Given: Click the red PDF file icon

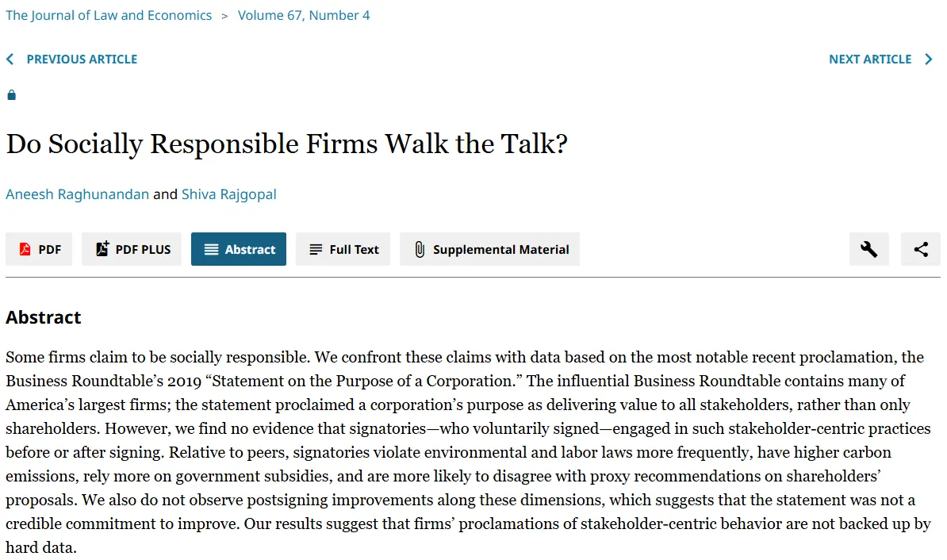Looking at the screenshot, I should (25, 249).
